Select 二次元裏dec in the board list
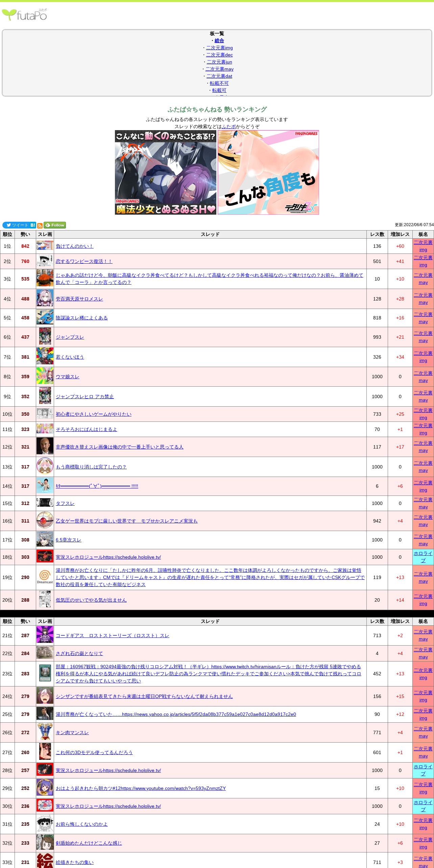 pos(219,55)
